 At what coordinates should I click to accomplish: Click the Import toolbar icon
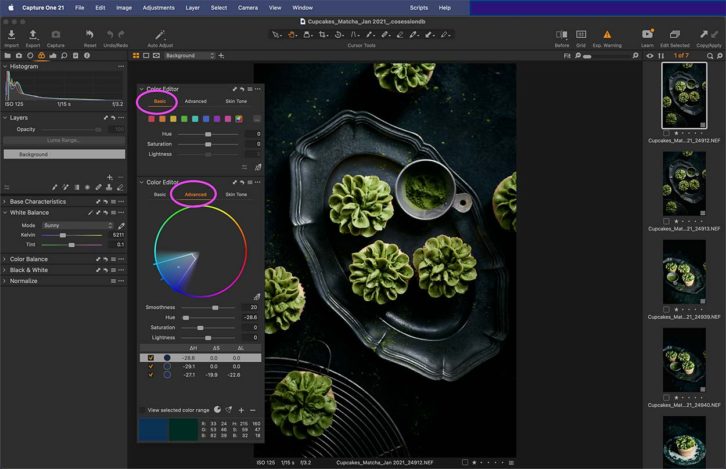point(12,35)
